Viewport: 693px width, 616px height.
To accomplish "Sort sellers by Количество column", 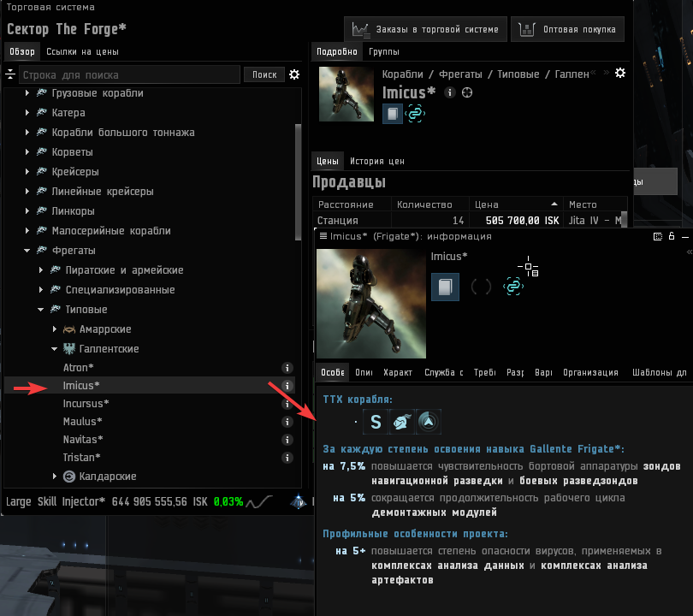I will (429, 204).
